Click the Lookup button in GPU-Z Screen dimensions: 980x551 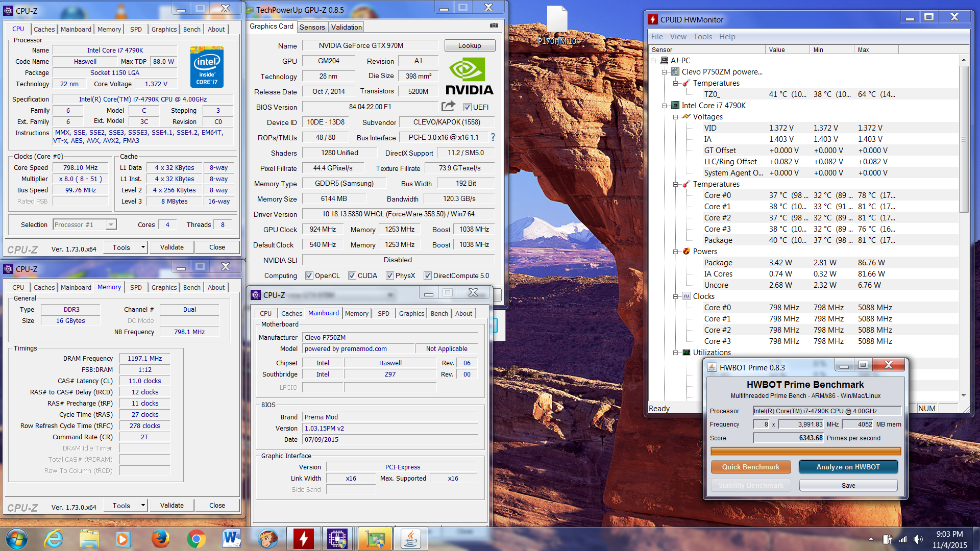coord(470,45)
